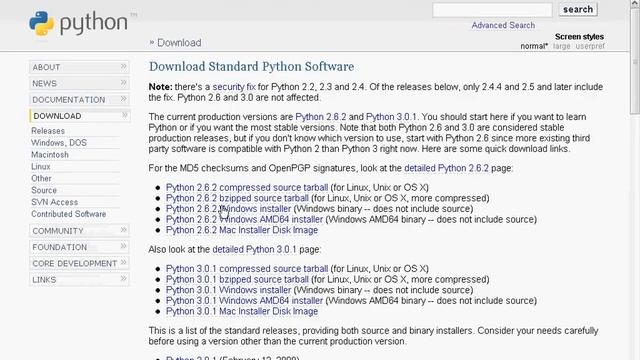Open Releases submenu link
Screen dimensions: 640x360
tap(48, 131)
